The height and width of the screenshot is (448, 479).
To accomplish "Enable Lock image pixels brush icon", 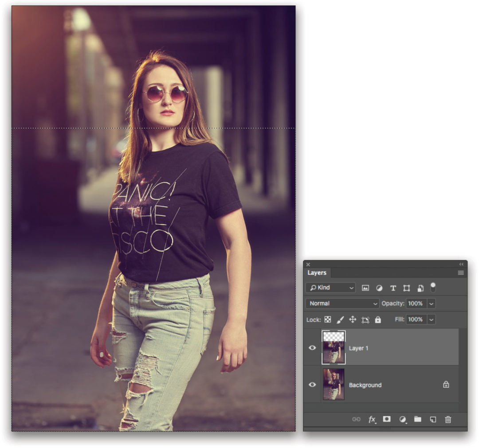I will 339,319.
